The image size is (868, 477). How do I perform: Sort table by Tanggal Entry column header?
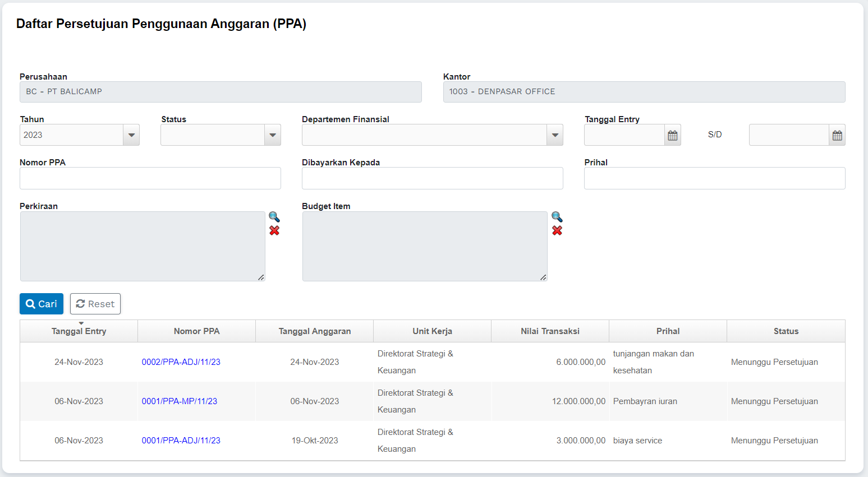pyautogui.click(x=79, y=331)
